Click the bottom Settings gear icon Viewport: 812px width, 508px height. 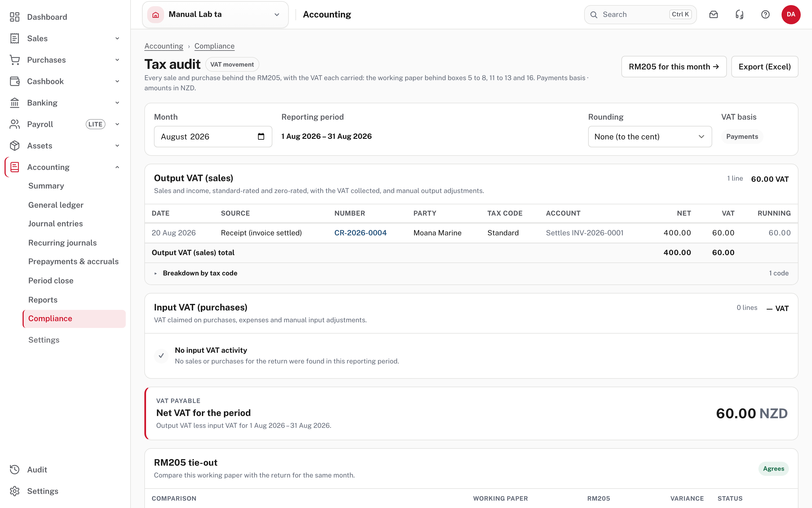click(x=14, y=491)
